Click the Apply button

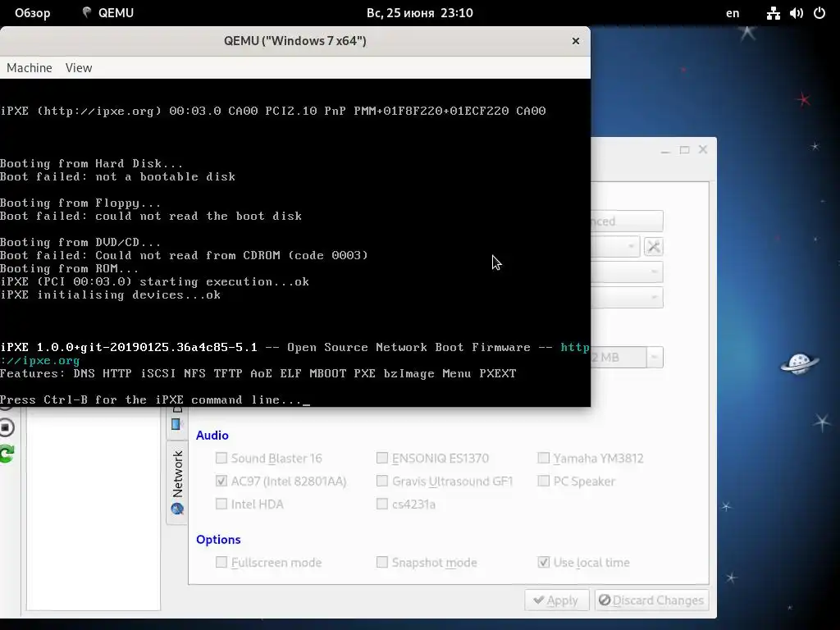click(x=557, y=600)
